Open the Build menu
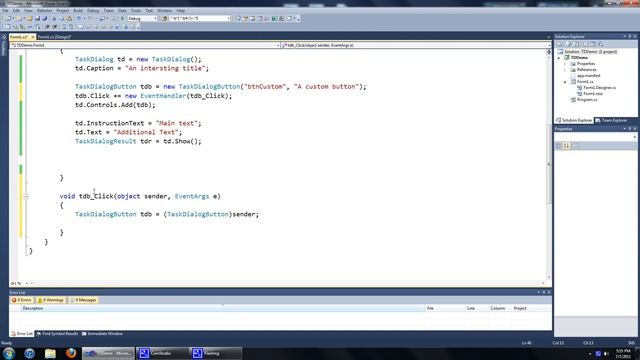 tap(78, 11)
